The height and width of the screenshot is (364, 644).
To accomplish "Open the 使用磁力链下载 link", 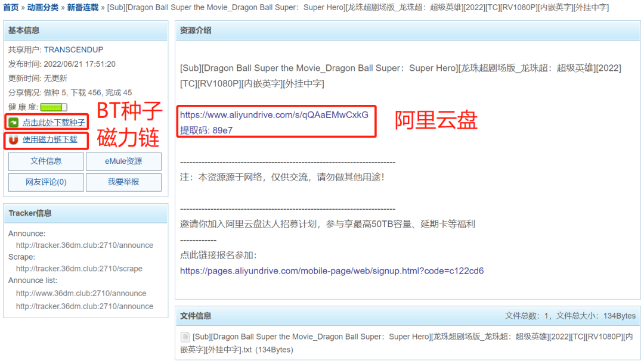I will click(x=49, y=139).
